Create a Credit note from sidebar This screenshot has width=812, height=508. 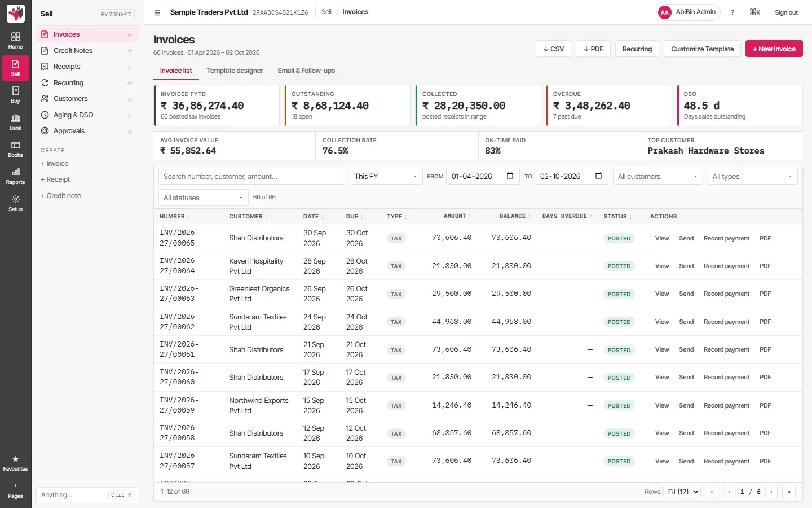coord(61,196)
